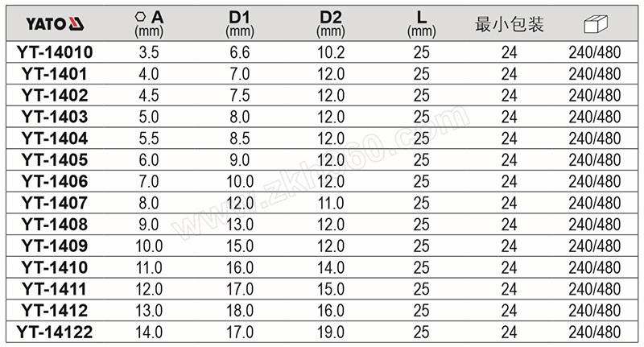Image resolution: width=644 pixels, height=347 pixels.
Task: Select the D2 (mm) column header
Action: [x=331, y=24]
